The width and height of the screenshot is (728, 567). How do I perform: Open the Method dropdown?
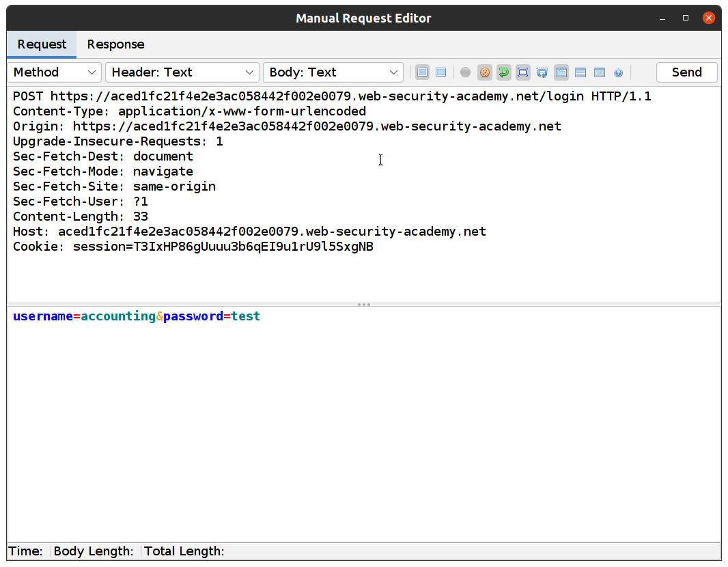55,72
